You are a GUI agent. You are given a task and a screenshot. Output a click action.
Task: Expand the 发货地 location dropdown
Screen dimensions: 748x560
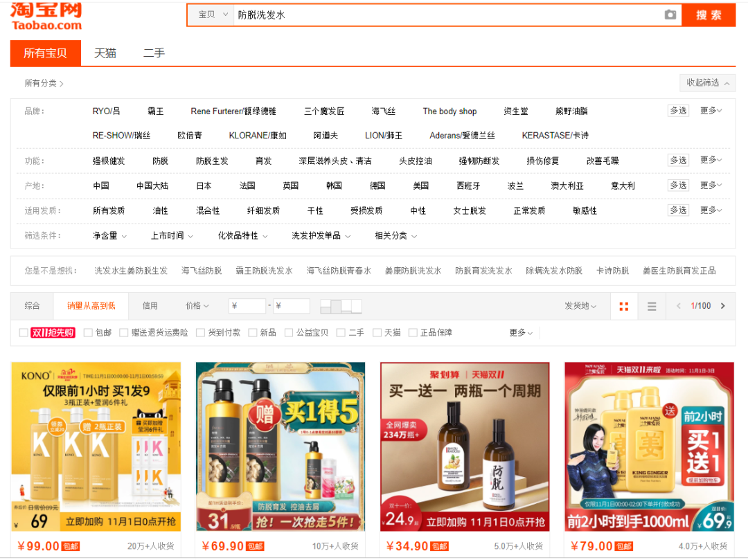coord(580,306)
